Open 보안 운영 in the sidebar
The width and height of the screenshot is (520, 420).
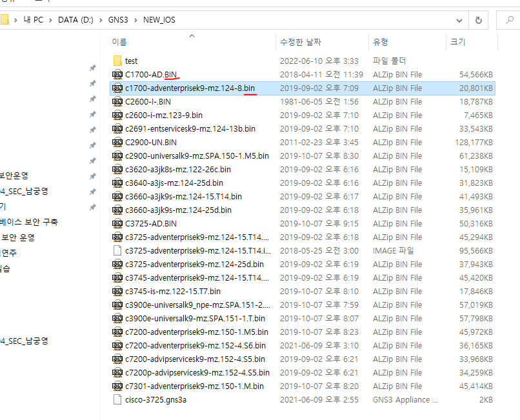(x=17, y=237)
